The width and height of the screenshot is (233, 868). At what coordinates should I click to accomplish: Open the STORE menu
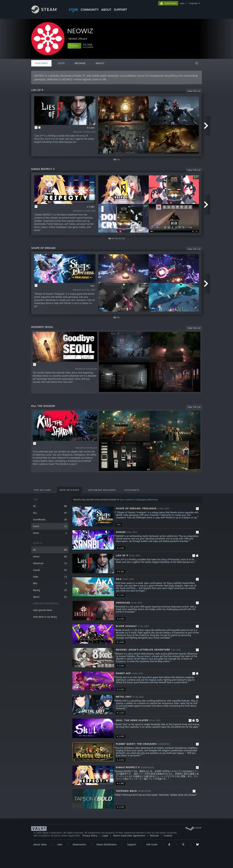pos(73,10)
